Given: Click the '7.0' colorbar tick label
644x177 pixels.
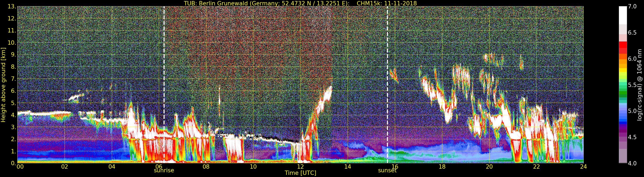Looking at the screenshot, I should 632,6.
